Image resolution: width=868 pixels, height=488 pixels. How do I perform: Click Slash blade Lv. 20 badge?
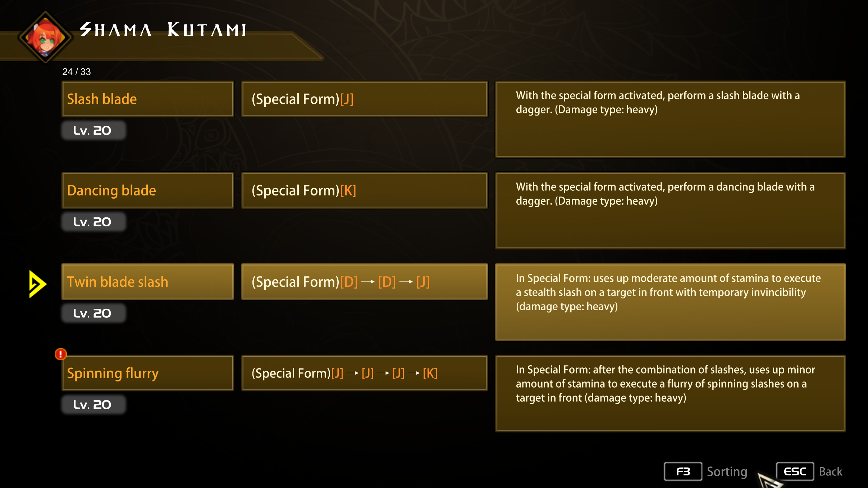[94, 130]
